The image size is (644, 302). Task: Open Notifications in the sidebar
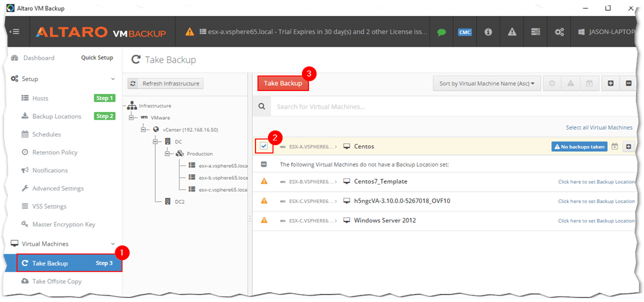tap(50, 171)
